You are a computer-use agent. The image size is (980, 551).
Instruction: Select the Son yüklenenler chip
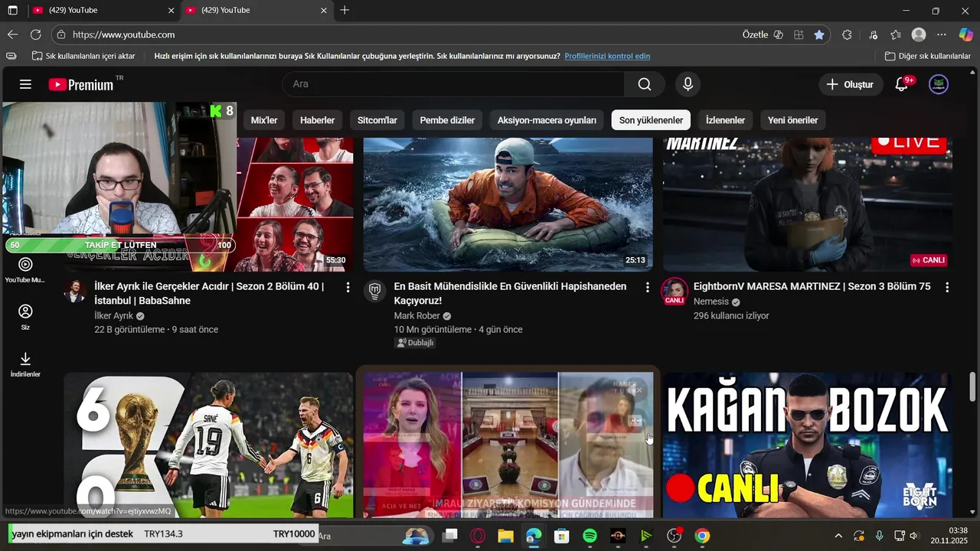651,120
